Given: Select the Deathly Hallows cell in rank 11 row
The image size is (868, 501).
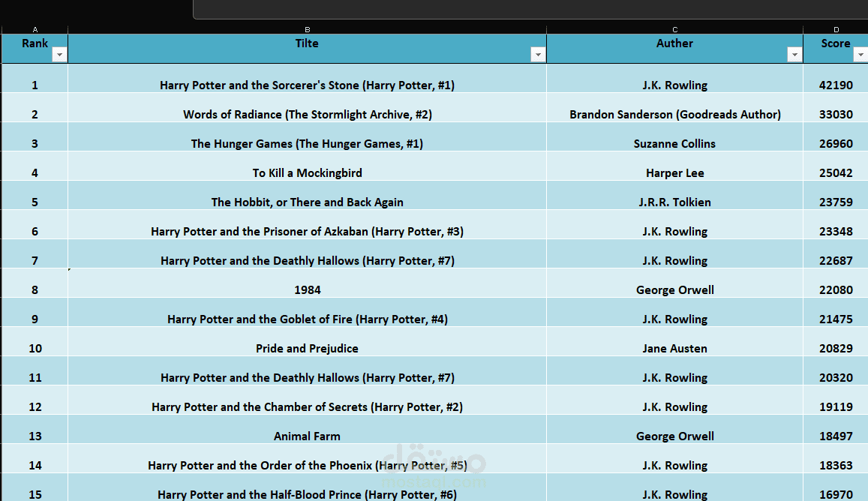Looking at the screenshot, I should click(308, 371).
